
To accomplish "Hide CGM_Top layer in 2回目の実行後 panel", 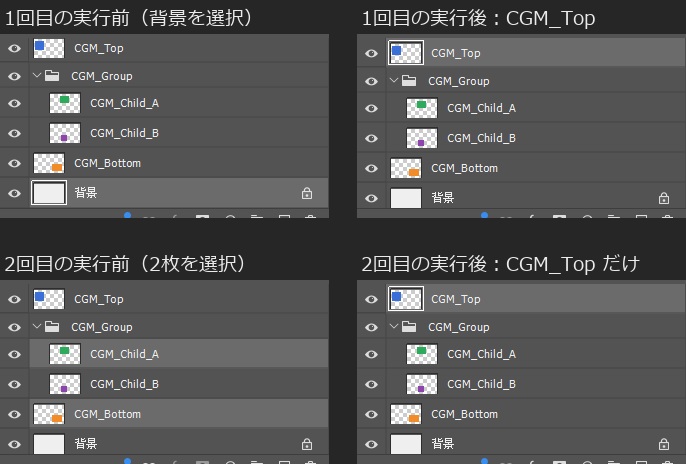I will [371, 300].
